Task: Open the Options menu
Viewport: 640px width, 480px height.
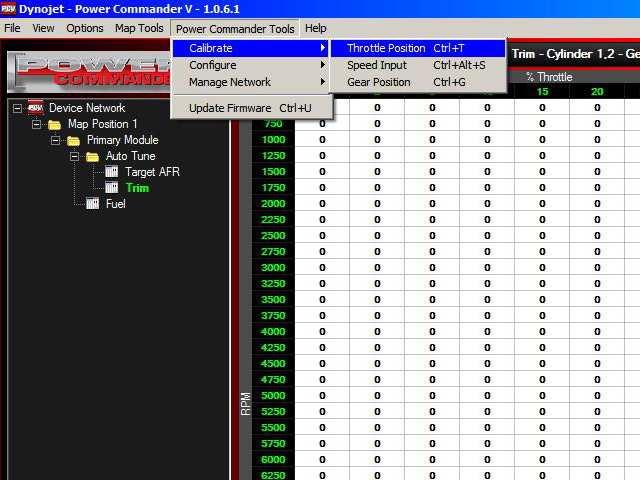Action: coord(85,28)
